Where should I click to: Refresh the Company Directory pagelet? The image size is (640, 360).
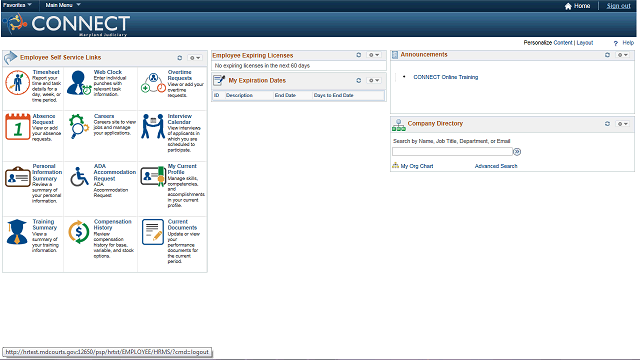(607, 124)
